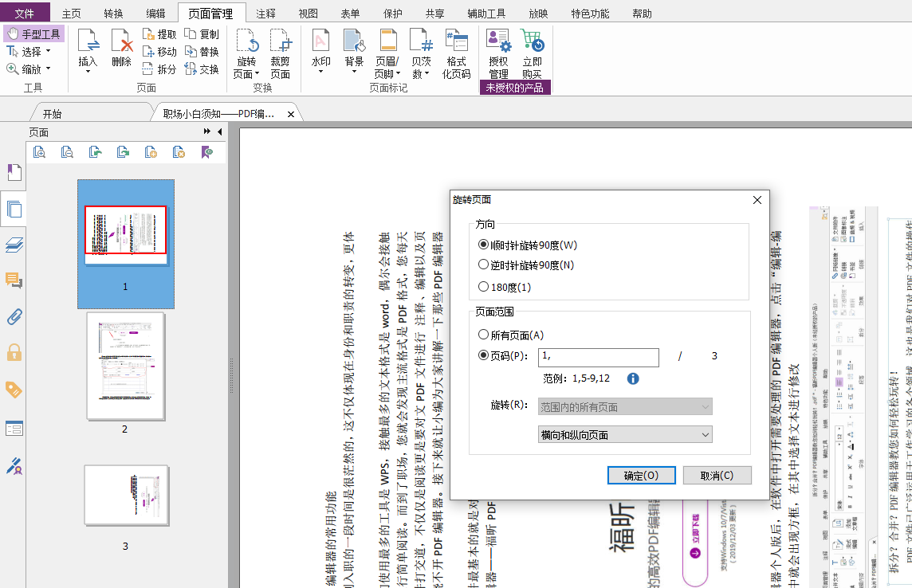Open the 裁剪页面 crop tool
Viewport: 912px width, 588px height.
(280, 41)
